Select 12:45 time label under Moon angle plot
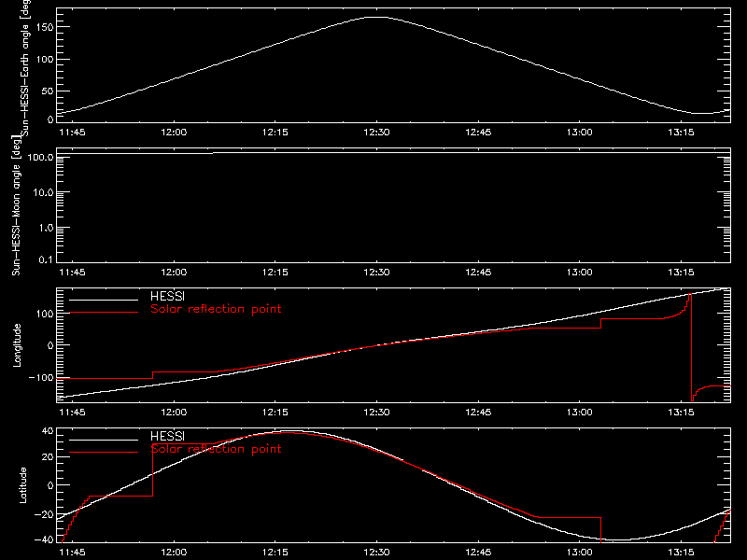Image resolution: width=747 pixels, height=560 pixels. click(478, 272)
